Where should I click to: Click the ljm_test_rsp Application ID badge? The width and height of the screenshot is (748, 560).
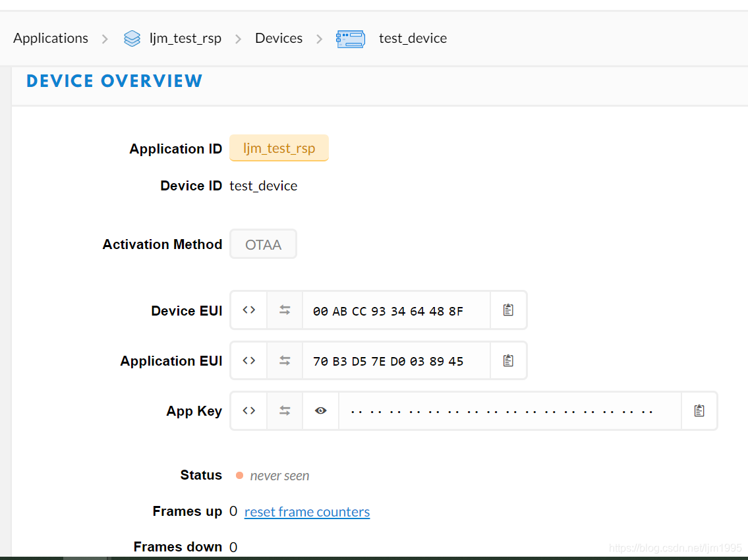(x=279, y=148)
